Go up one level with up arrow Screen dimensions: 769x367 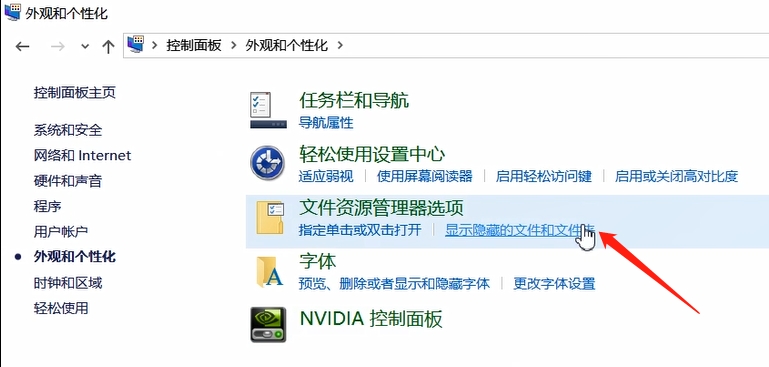tap(108, 46)
